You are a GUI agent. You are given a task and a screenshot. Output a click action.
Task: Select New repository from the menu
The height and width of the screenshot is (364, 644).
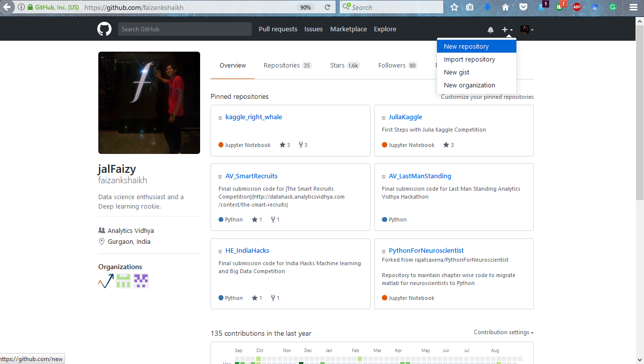(x=477, y=46)
